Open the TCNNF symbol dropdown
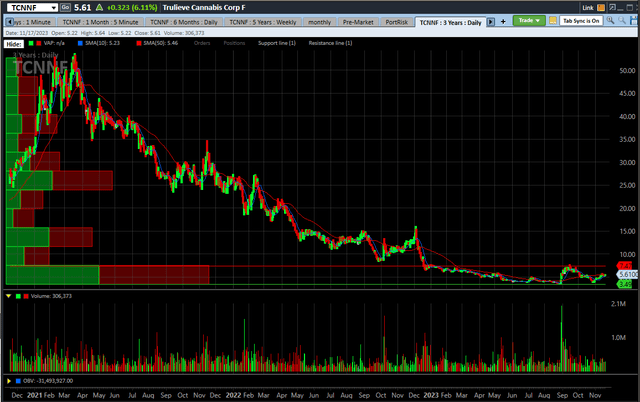This screenshot has width=640, height=402. tap(53, 6)
